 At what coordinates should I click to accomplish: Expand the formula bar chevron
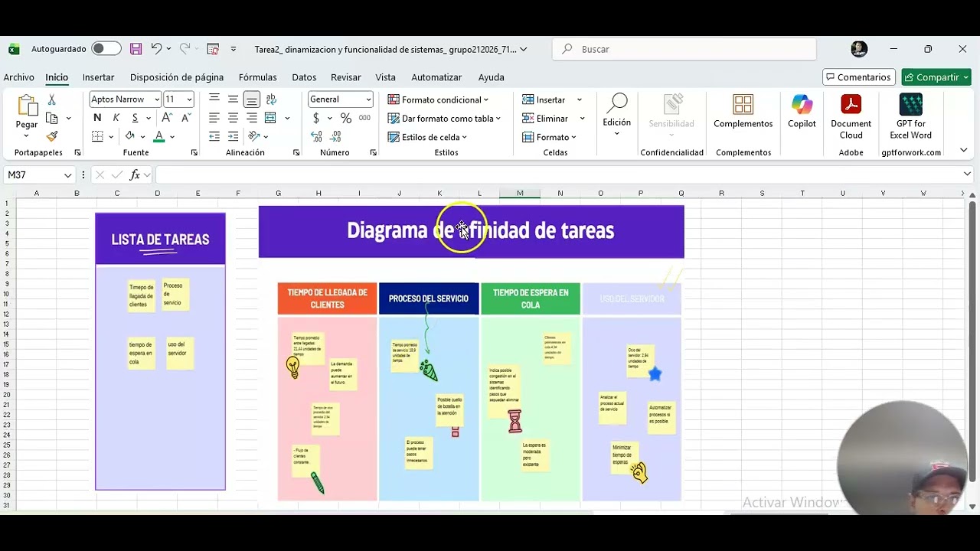967,174
